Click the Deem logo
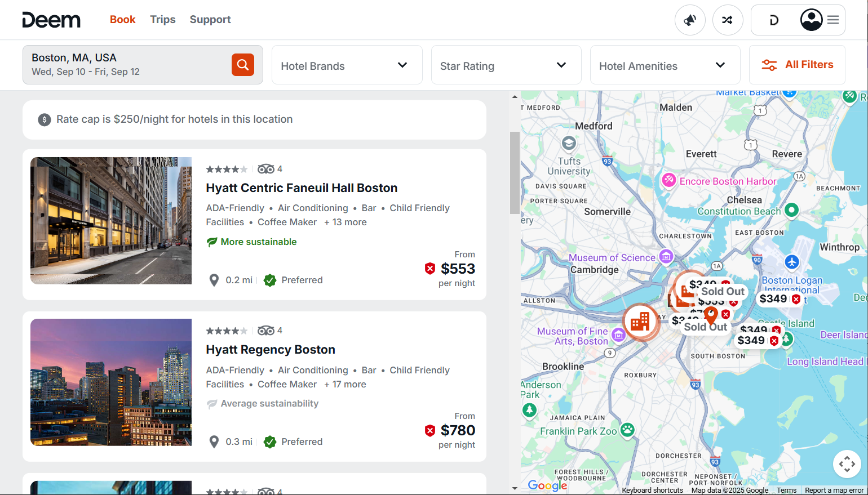Screen dimensions: 868x495 click(51, 20)
